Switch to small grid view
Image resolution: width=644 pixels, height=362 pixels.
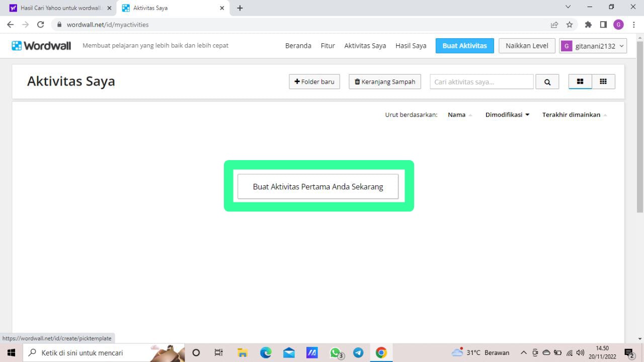pos(603,82)
